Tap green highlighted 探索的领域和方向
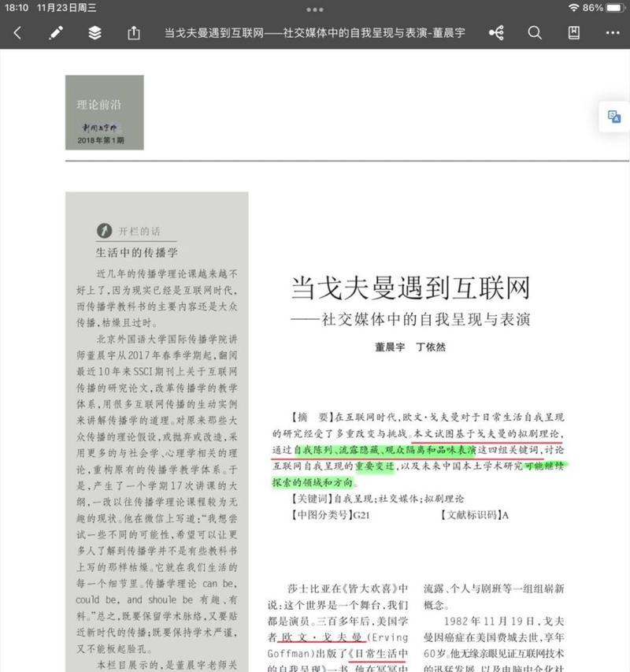 point(313,483)
